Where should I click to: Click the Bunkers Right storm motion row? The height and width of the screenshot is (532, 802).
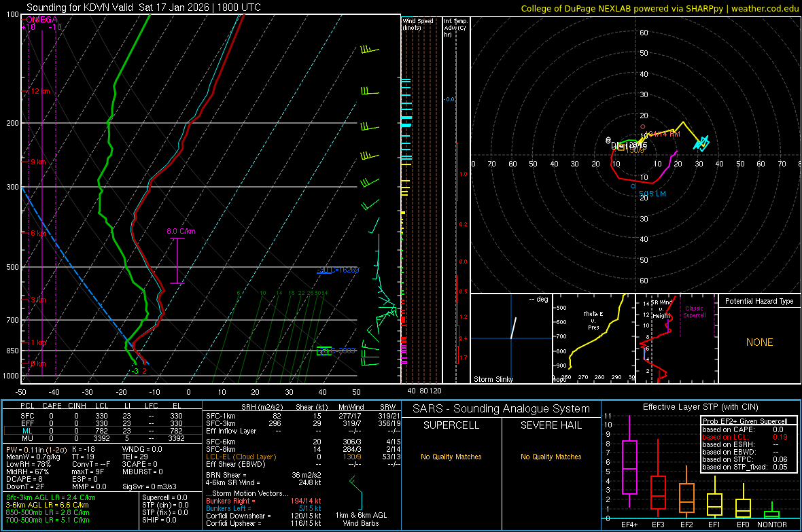[264, 501]
